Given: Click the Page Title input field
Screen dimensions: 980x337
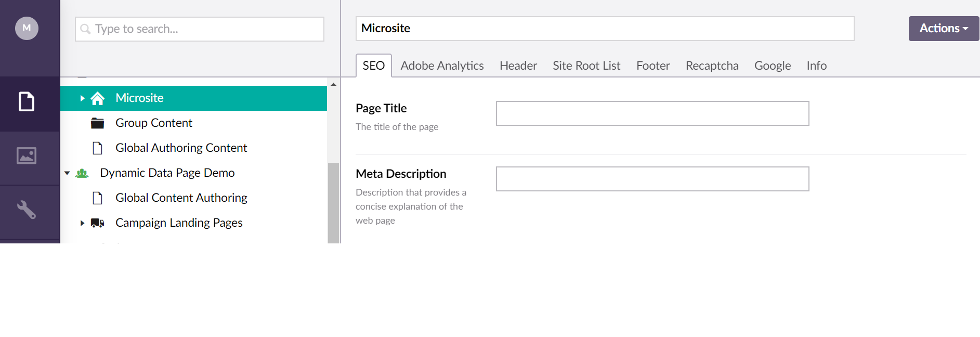Looking at the screenshot, I should (652, 113).
